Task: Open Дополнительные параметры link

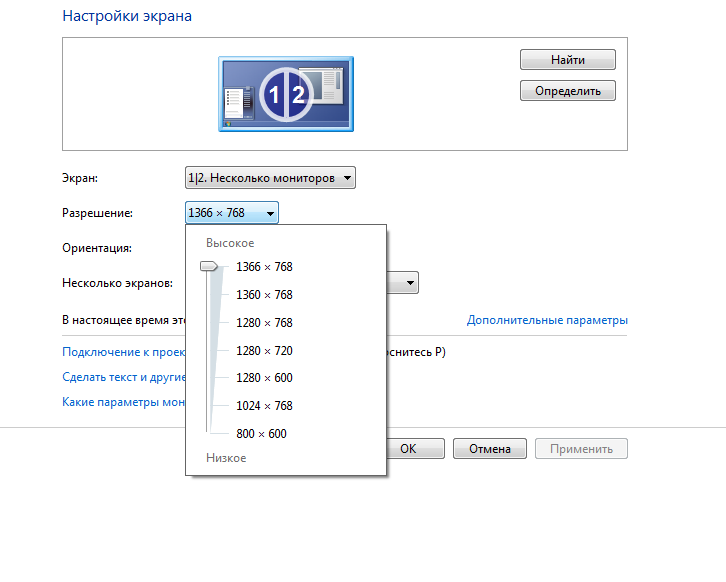Action: (547, 320)
